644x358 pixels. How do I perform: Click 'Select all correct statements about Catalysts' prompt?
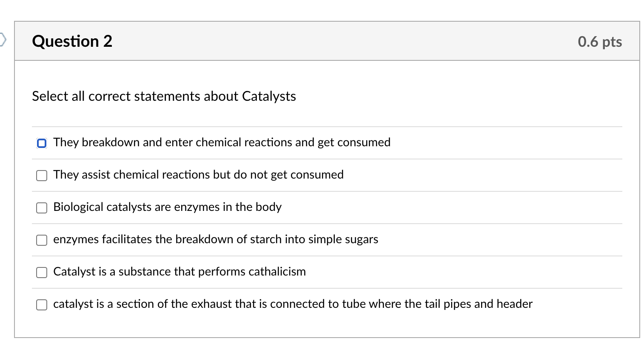[x=164, y=97]
